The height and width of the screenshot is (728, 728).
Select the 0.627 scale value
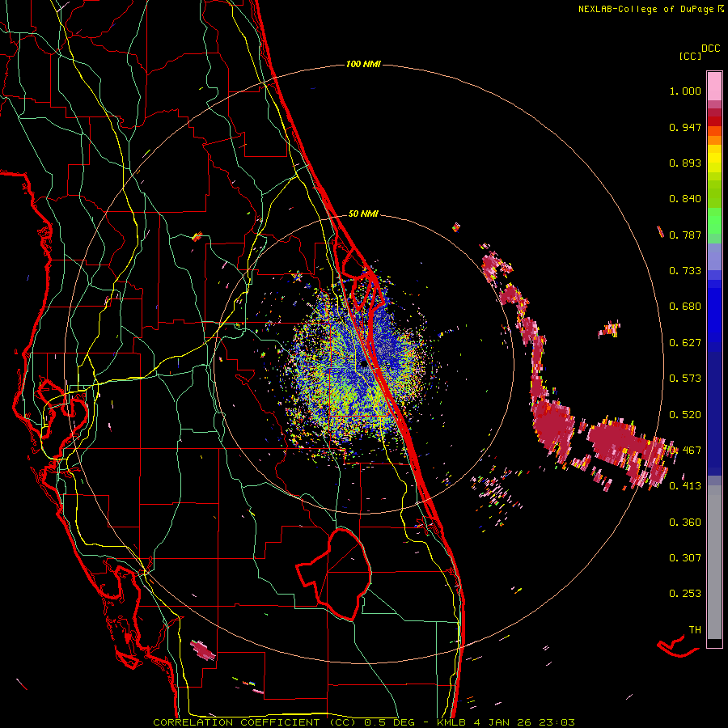pyautogui.click(x=685, y=343)
